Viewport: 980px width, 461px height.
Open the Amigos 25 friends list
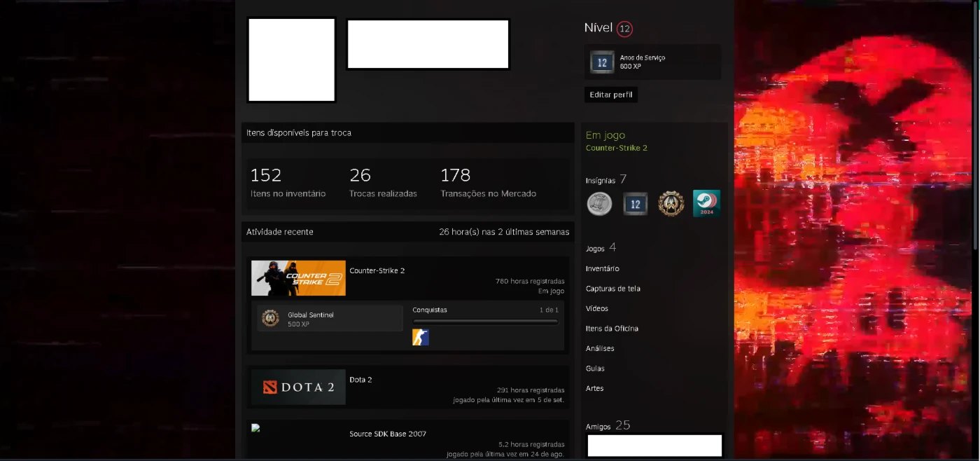pyautogui.click(x=608, y=425)
